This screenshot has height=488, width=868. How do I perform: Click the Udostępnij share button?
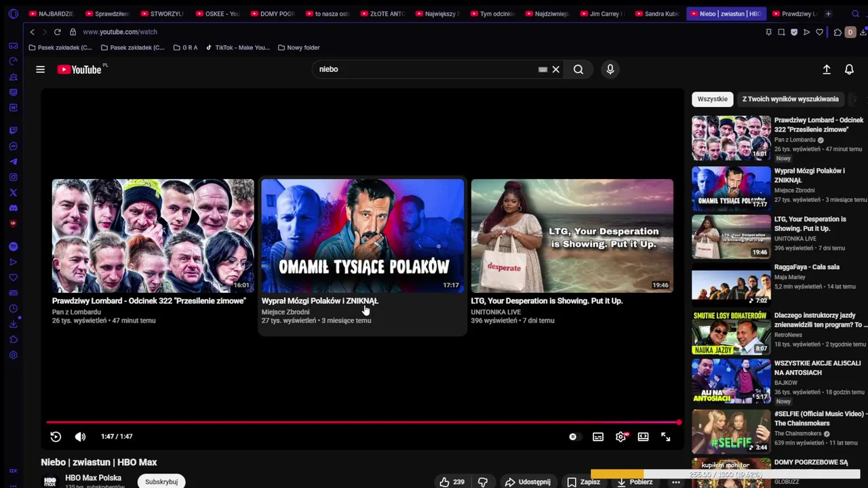pyautogui.click(x=528, y=482)
